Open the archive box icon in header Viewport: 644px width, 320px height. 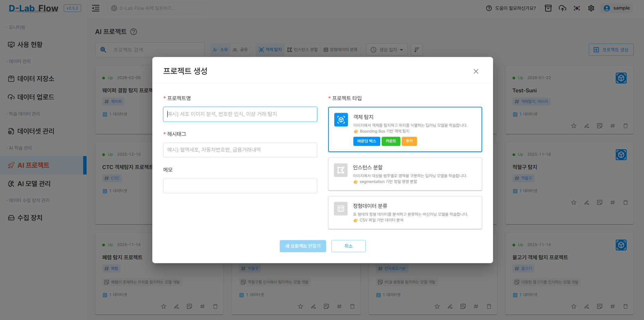[x=548, y=8]
